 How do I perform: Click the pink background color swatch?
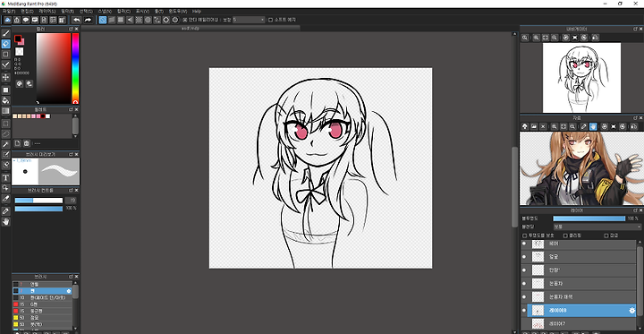click(x=21, y=42)
